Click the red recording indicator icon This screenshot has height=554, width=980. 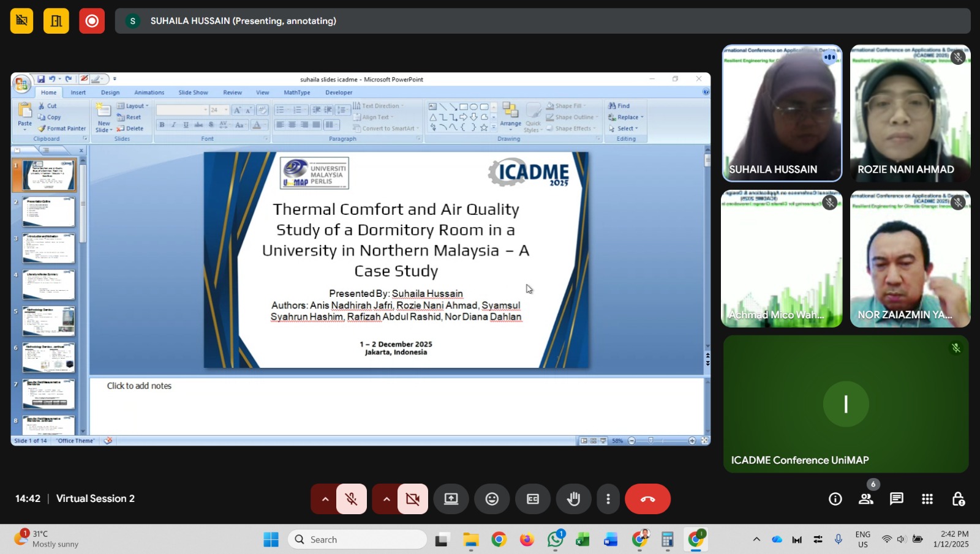(92, 21)
